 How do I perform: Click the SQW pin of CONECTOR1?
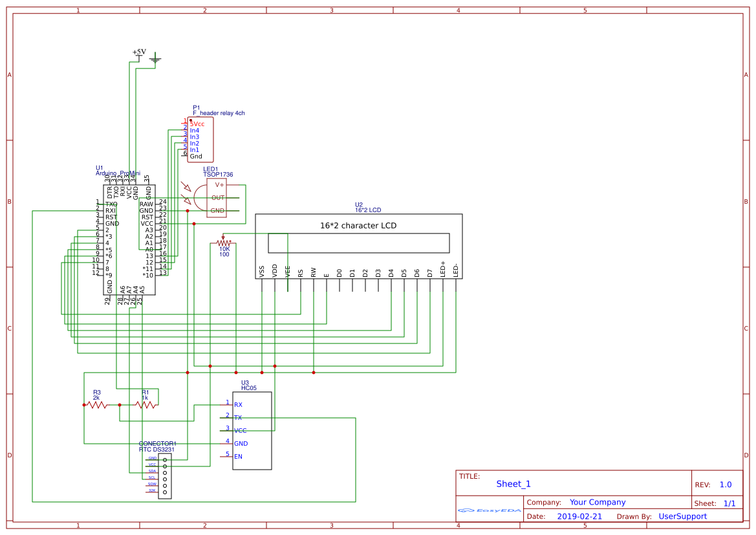[x=151, y=483]
